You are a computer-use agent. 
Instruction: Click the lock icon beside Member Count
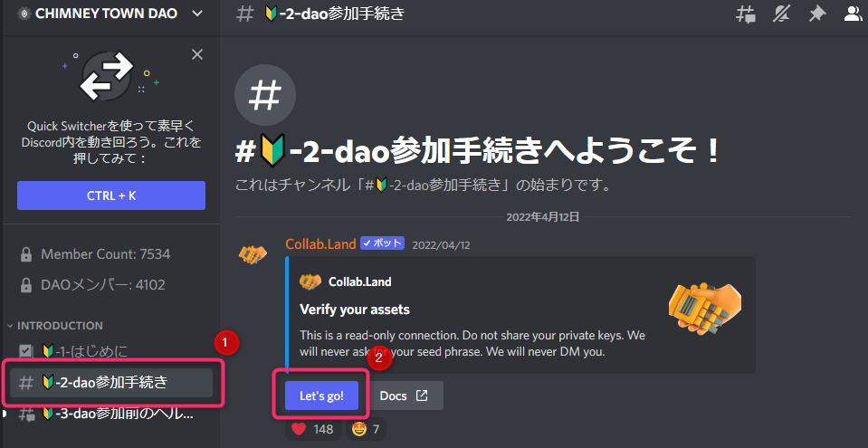[25, 254]
